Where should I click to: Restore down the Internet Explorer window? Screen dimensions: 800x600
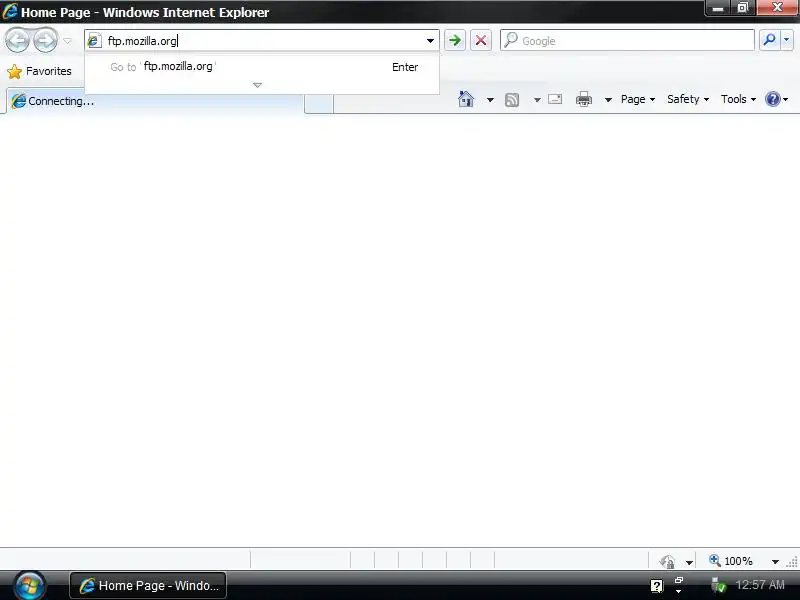[x=743, y=8]
